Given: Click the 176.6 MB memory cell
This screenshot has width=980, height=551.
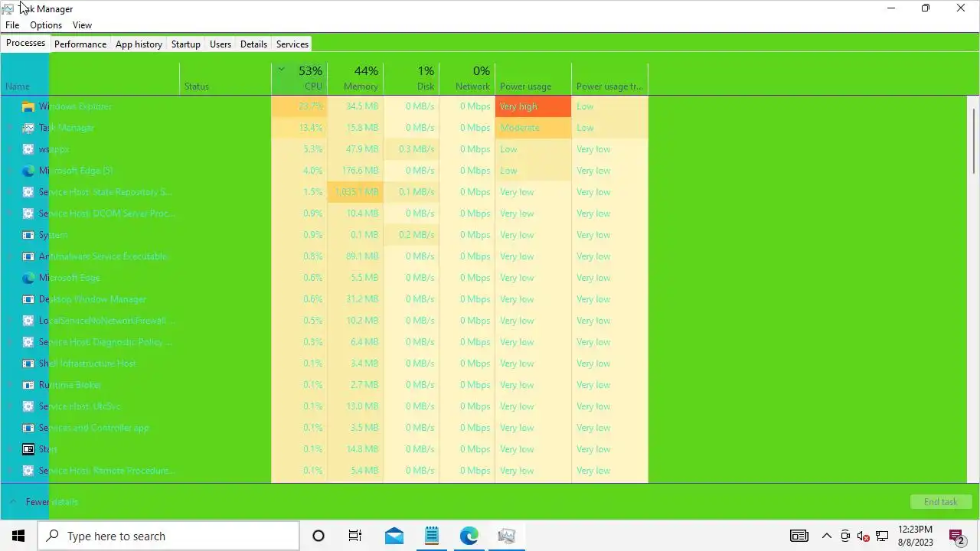Looking at the screenshot, I should [x=355, y=171].
